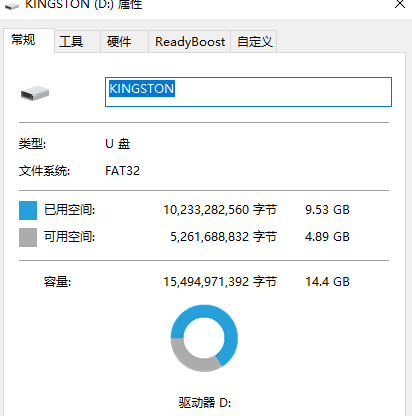Click the title bar drive icon
Image resolution: width=412 pixels, height=416 pixels.
click(12, 6)
